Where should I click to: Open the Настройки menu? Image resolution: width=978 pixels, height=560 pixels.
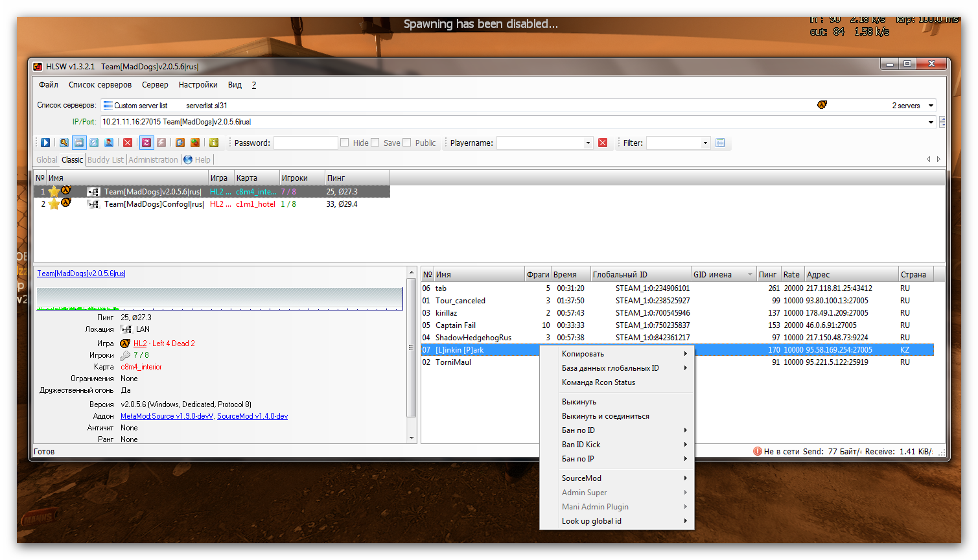(198, 85)
